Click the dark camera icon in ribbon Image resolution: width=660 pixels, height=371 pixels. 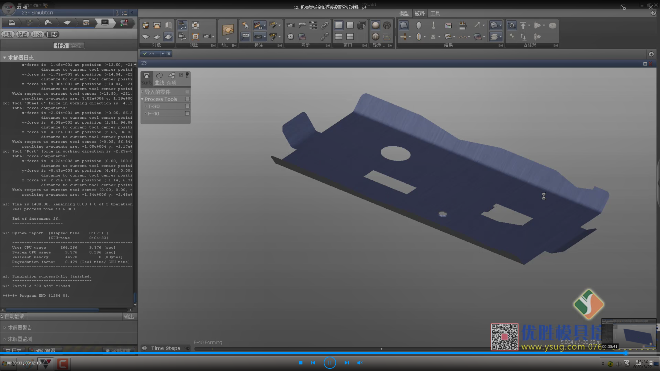(361, 25)
